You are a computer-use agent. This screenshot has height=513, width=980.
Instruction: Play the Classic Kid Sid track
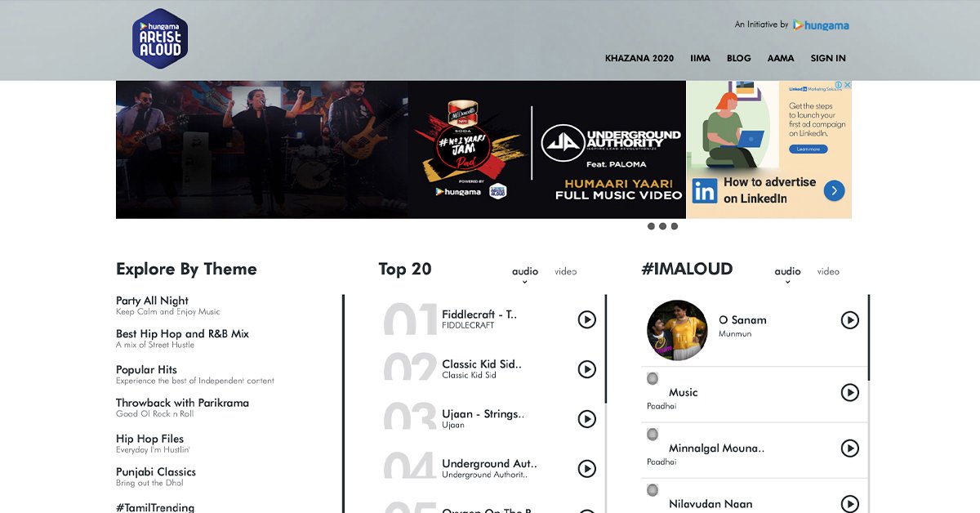pyautogui.click(x=586, y=369)
